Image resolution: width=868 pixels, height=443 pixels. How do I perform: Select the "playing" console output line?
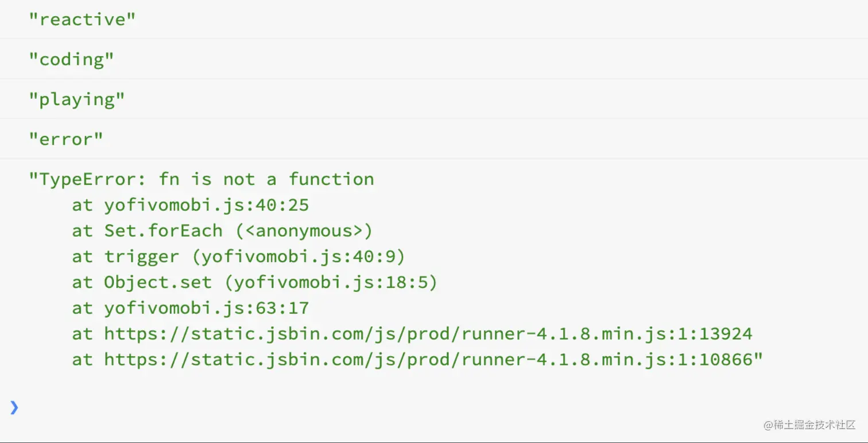pyautogui.click(x=434, y=99)
